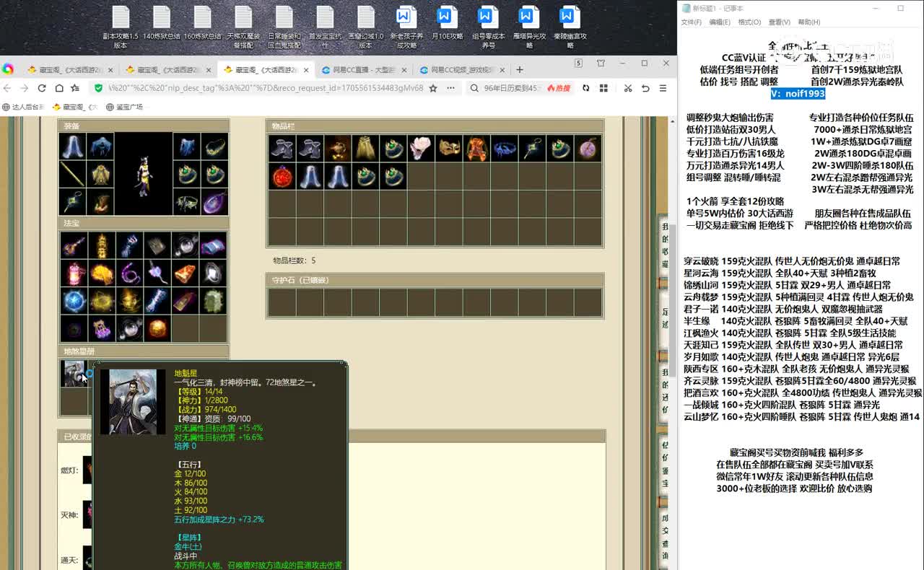Go to browser home page icon
The width and height of the screenshot is (924, 570).
(58, 88)
